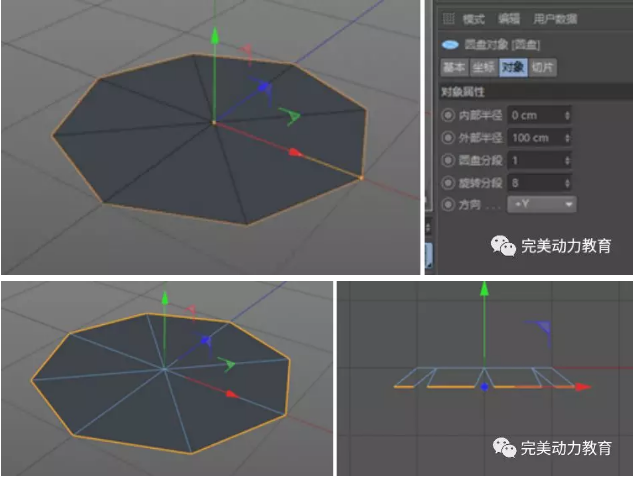Click the blue Z-axis handle in top viewport

click(265, 87)
